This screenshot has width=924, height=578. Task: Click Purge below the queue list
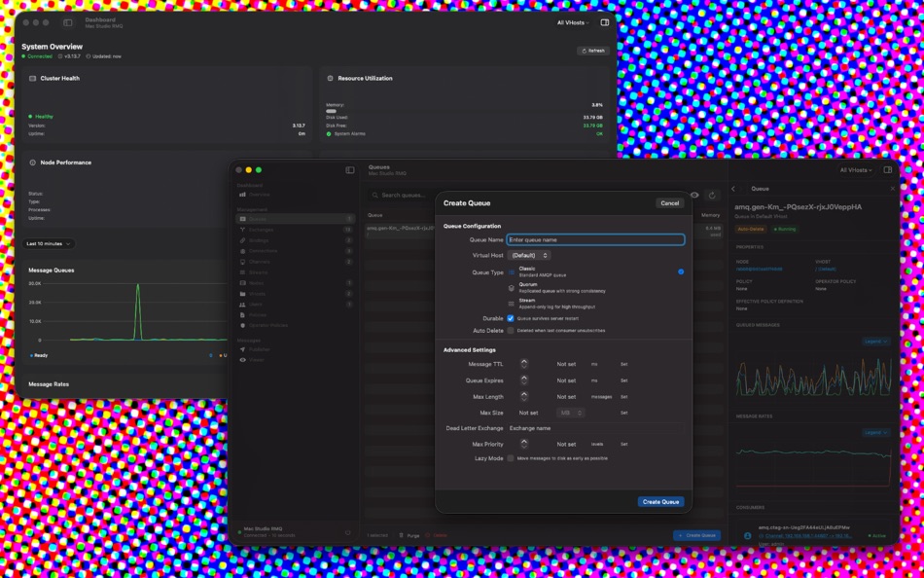(409, 535)
